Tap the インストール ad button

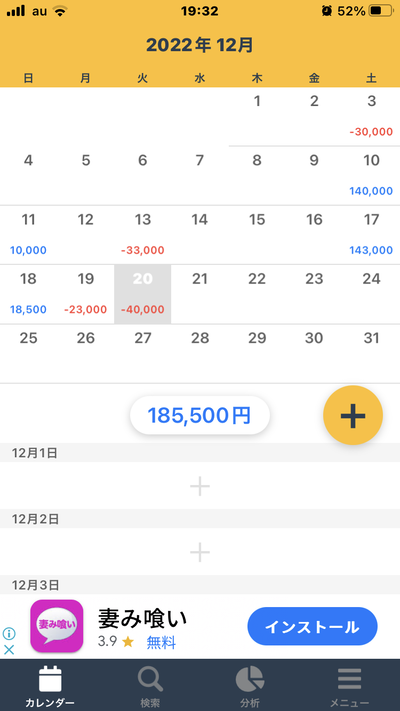coord(312,627)
